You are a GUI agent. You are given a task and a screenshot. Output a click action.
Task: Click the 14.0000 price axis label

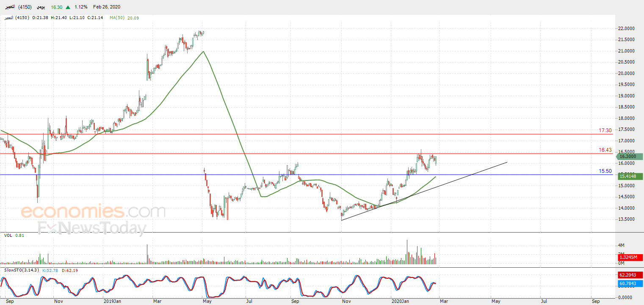(626, 208)
